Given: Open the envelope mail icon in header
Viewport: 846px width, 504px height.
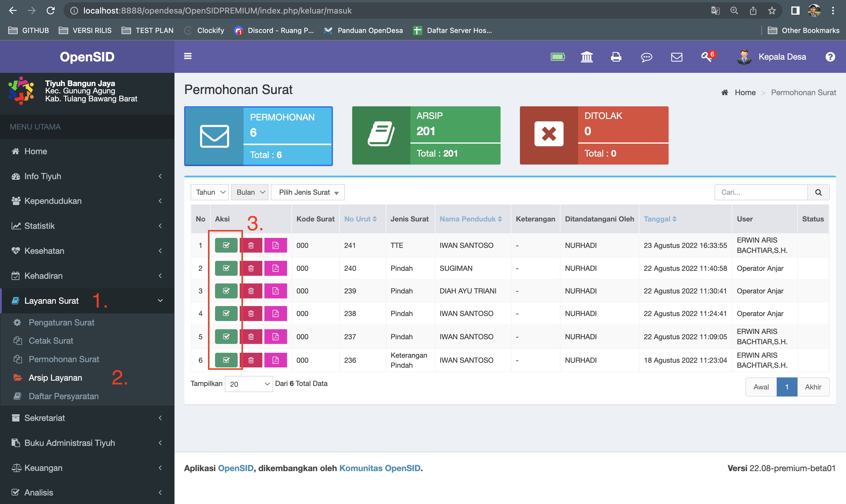Looking at the screenshot, I should 677,57.
